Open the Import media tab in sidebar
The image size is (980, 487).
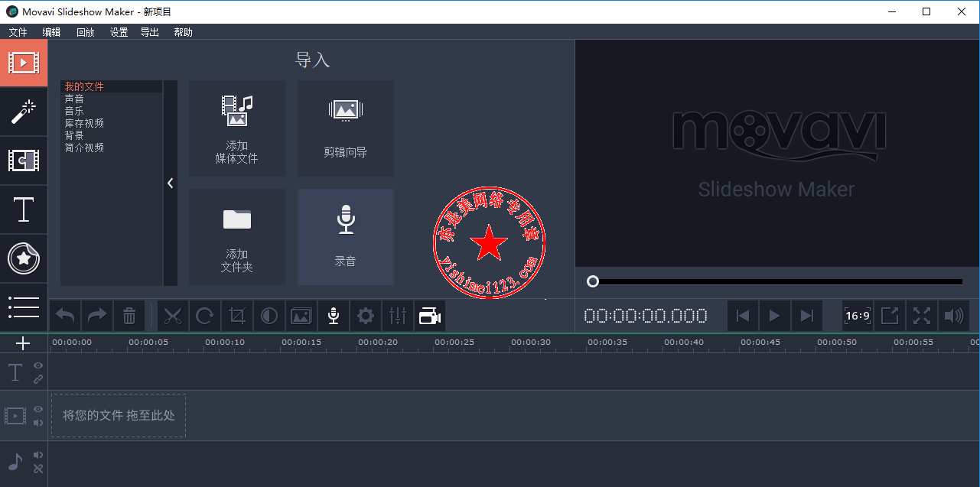tap(24, 63)
